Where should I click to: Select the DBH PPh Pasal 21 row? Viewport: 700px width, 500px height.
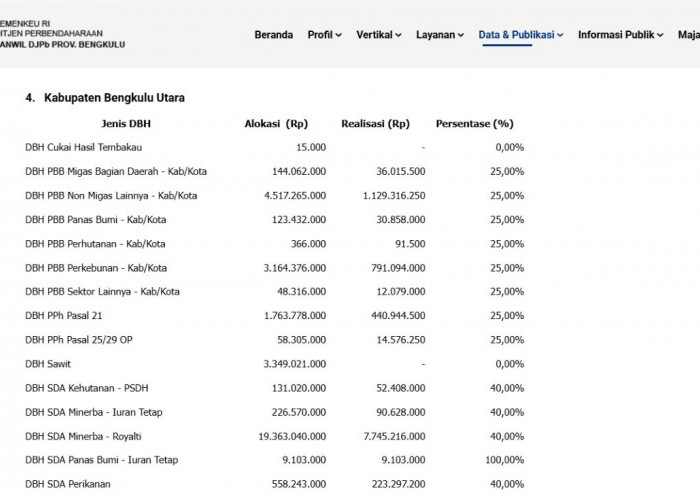[x=275, y=316]
